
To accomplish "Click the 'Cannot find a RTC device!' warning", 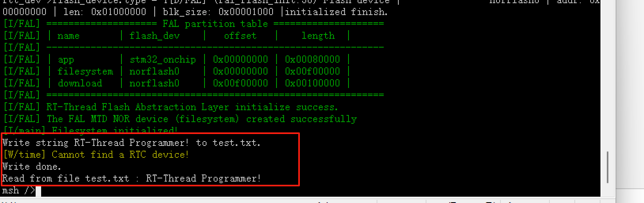I will [96, 155].
